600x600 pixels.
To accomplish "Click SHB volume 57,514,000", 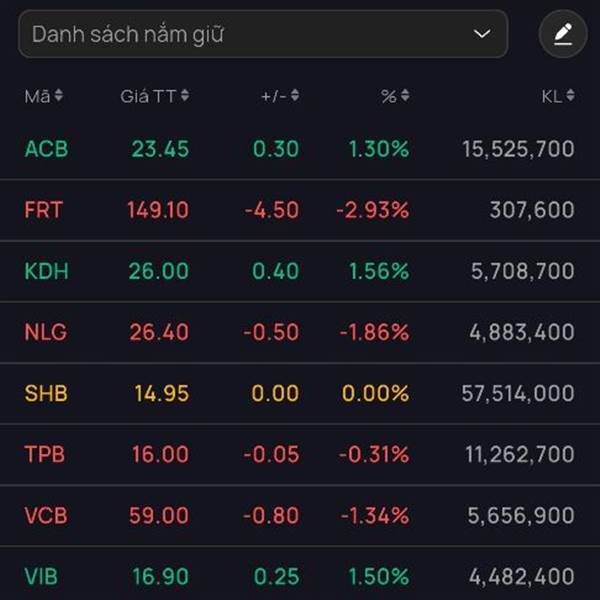I will point(518,393).
